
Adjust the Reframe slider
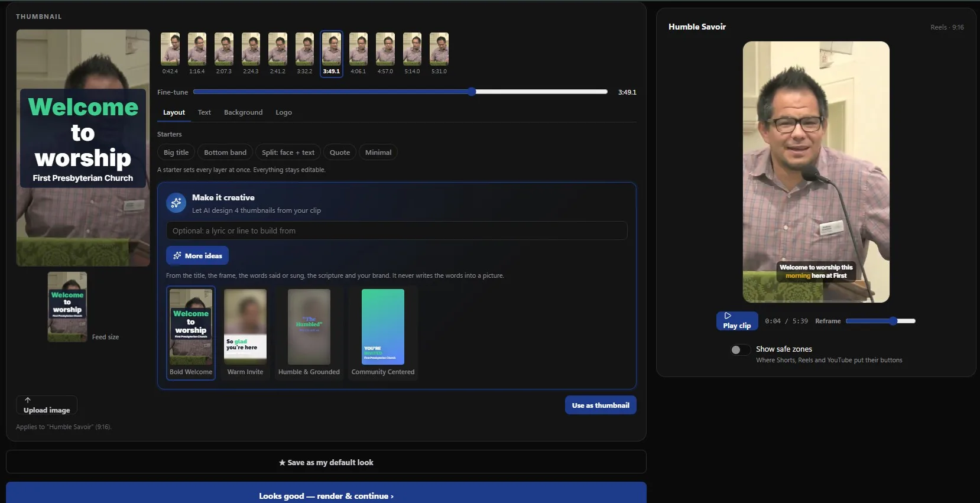tap(881, 321)
